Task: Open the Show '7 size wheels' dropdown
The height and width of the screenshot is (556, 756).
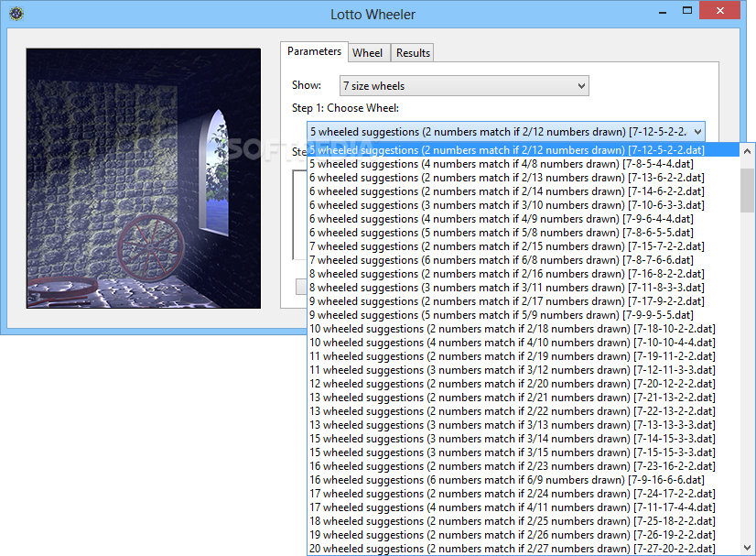Action: point(464,86)
